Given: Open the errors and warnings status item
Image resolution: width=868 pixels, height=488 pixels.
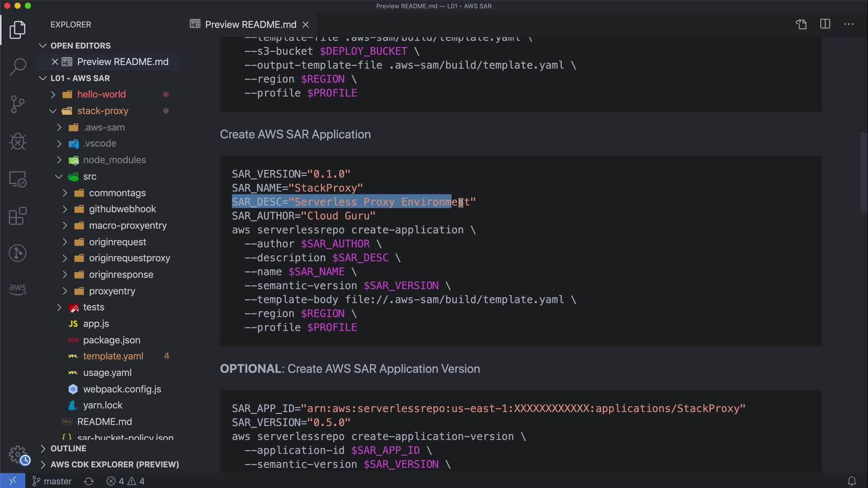Looking at the screenshot, I should 126,481.
